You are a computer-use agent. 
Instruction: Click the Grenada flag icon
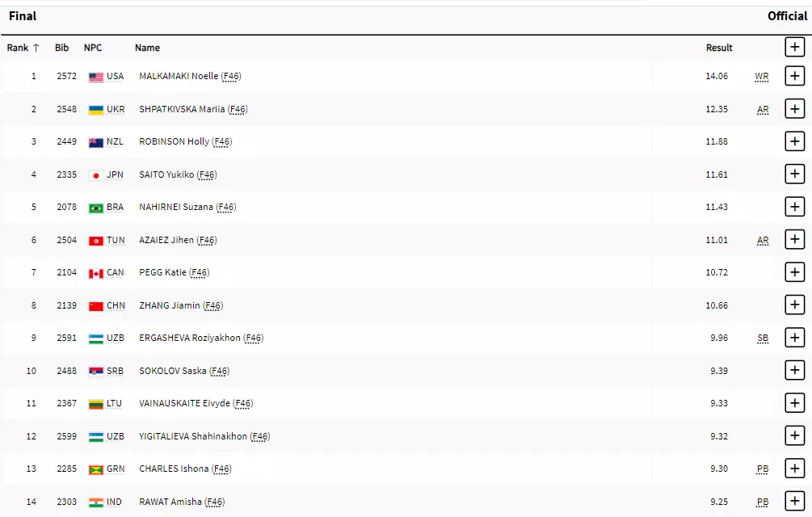click(96, 469)
